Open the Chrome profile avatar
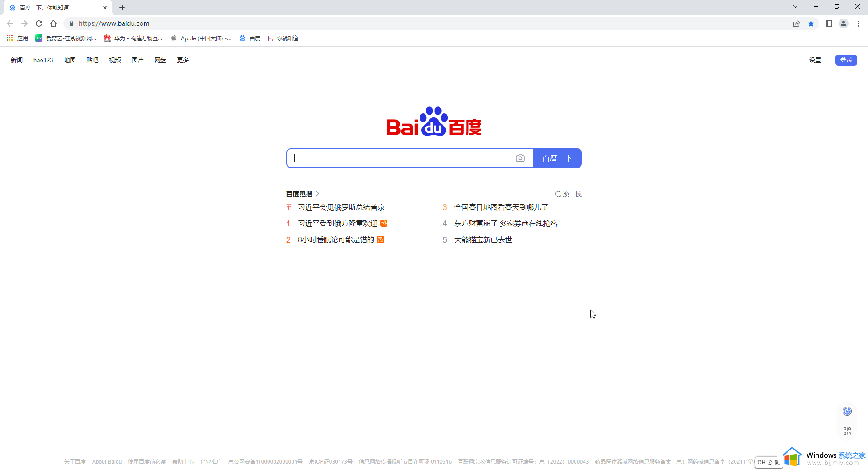868x469 pixels. (x=844, y=23)
